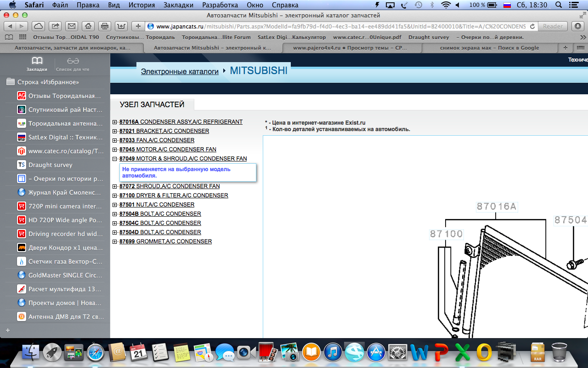Reload the page with the refresh icon
The image size is (588, 368).
(x=532, y=26)
